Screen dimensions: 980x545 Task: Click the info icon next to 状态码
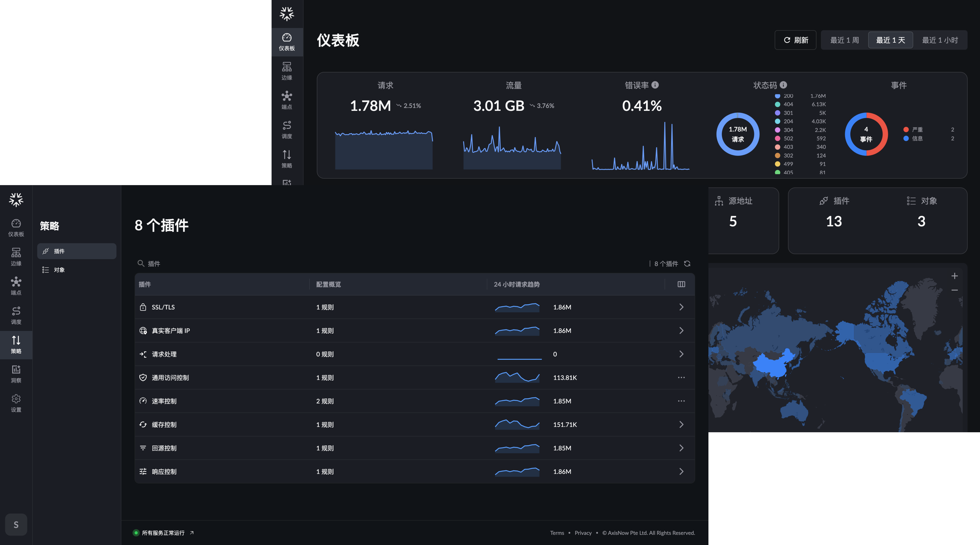point(783,85)
